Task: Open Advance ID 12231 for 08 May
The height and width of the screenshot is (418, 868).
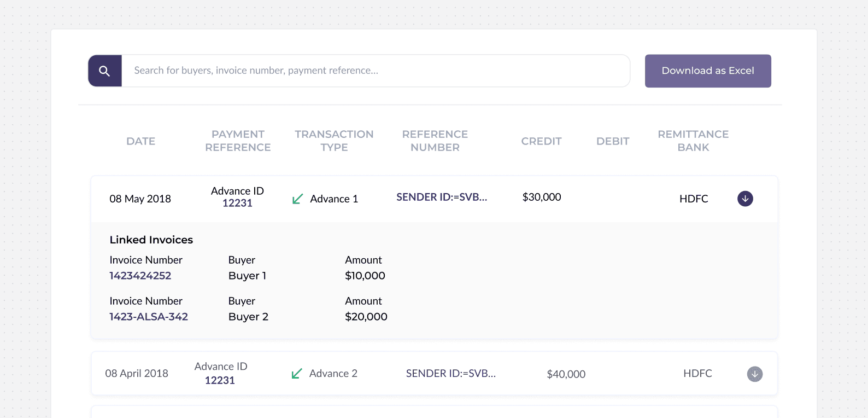Action: pos(237,203)
